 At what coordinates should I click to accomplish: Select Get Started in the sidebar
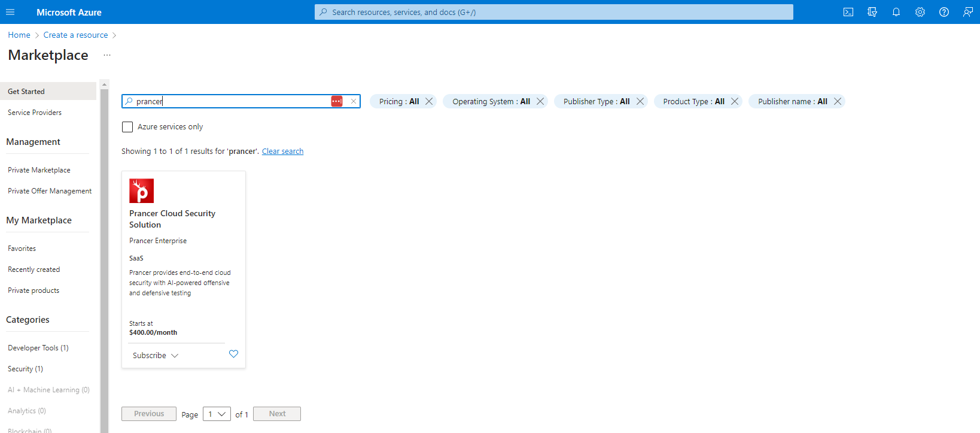tap(48, 91)
